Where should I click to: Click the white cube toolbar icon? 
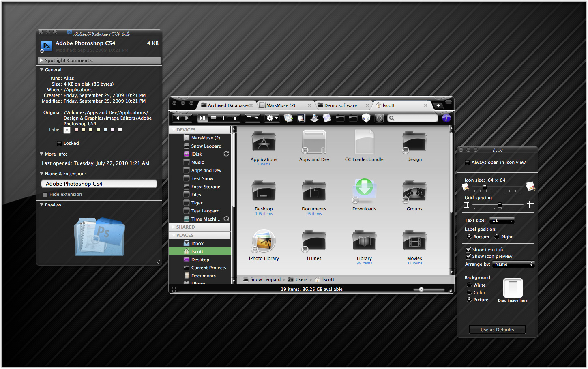(366, 118)
